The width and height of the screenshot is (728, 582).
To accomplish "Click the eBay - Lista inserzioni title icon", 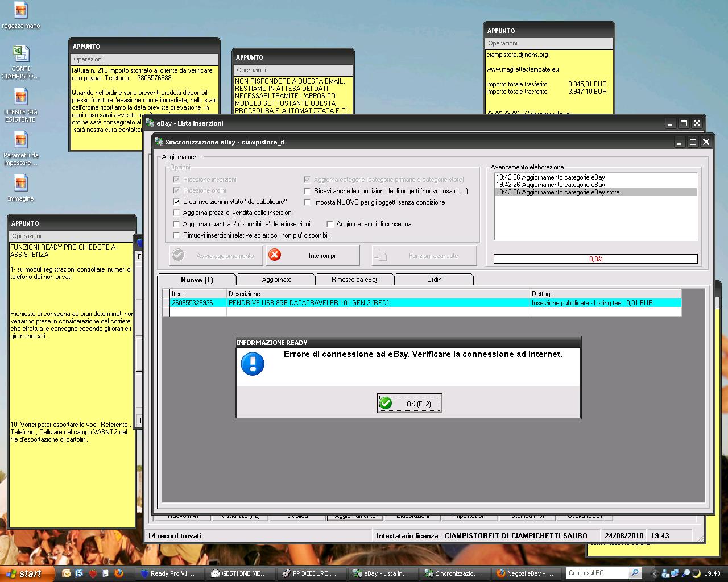I will (x=150, y=123).
